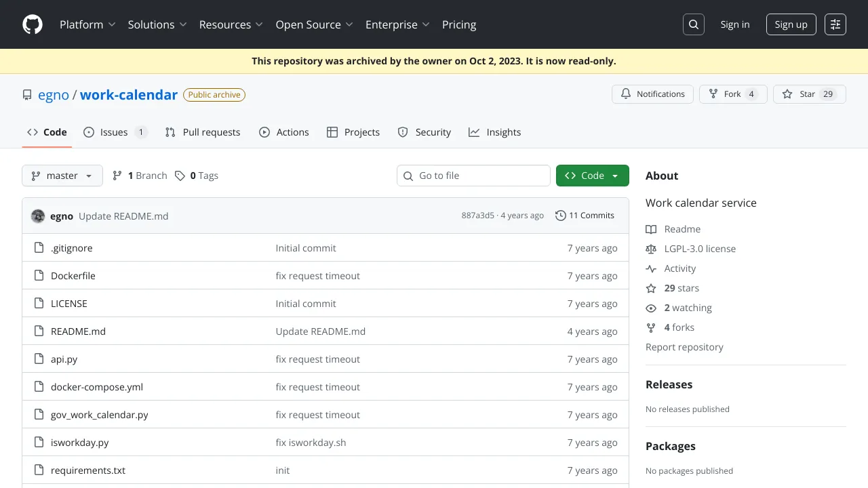The image size is (868, 488).
Task: Click the pulse icon beside Activity
Action: 651,268
